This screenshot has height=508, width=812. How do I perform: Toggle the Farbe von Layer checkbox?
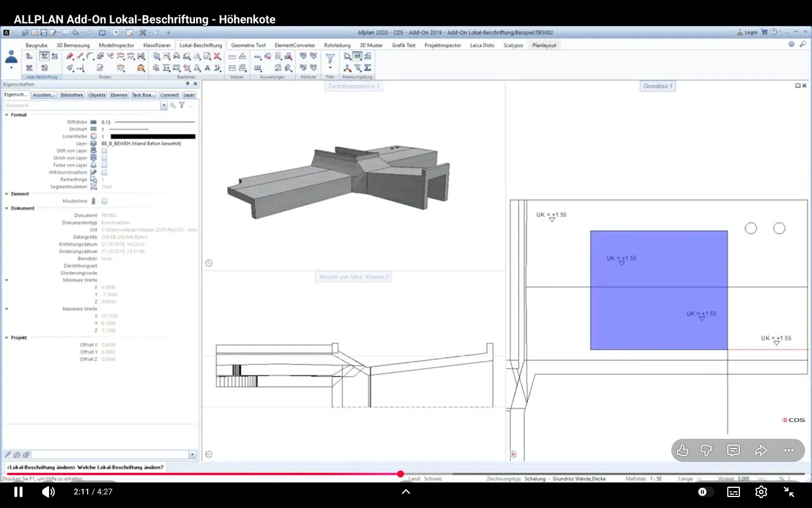tap(104, 165)
